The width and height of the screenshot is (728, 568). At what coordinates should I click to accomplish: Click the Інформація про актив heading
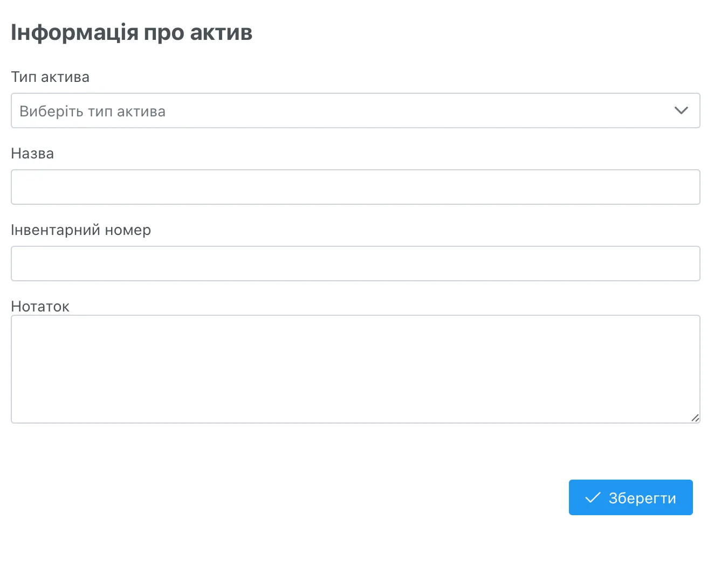point(131,32)
